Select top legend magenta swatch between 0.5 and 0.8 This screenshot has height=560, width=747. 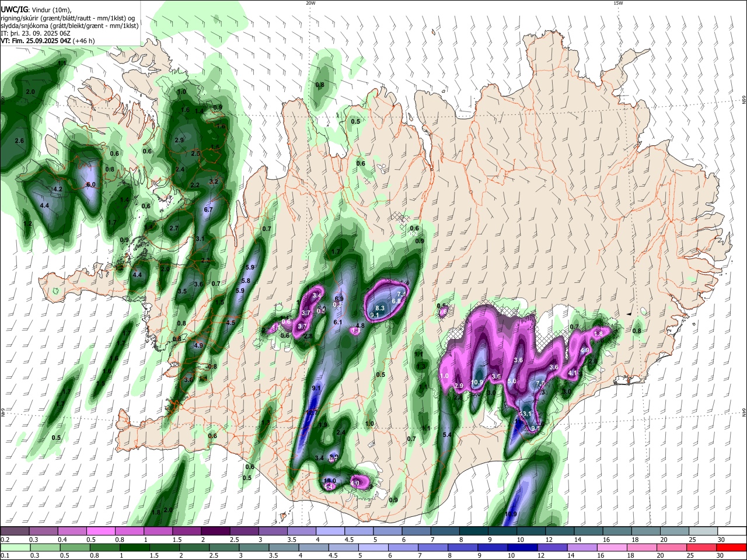pyautogui.click(x=101, y=531)
